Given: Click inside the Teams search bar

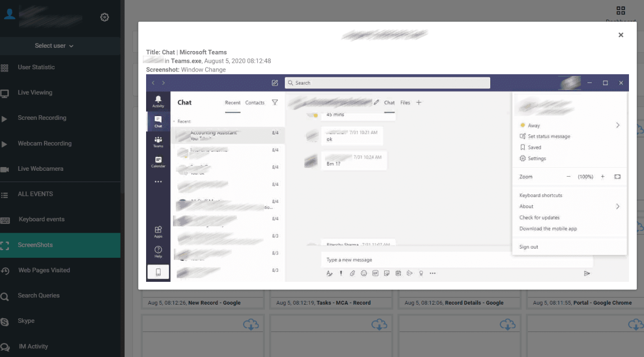Looking at the screenshot, I should (x=387, y=82).
